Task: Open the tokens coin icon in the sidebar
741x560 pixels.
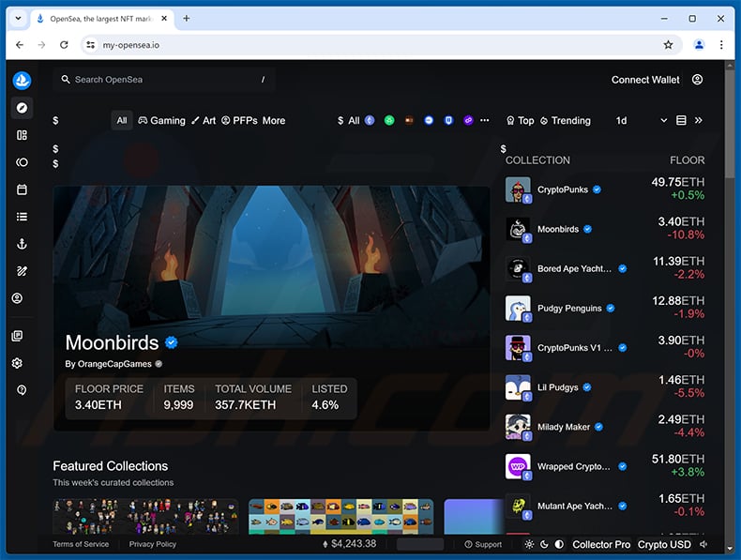Action: click(x=22, y=162)
